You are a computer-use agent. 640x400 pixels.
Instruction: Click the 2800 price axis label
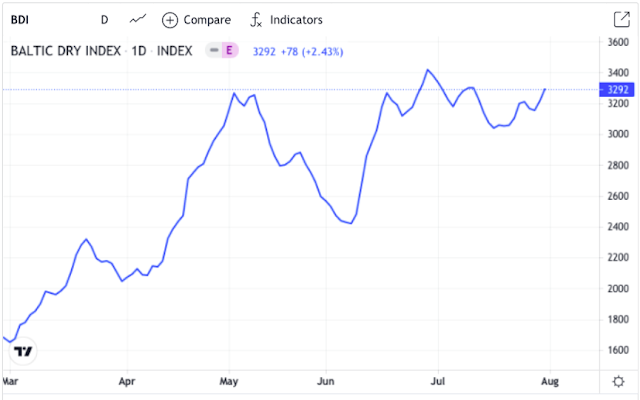[x=618, y=165]
